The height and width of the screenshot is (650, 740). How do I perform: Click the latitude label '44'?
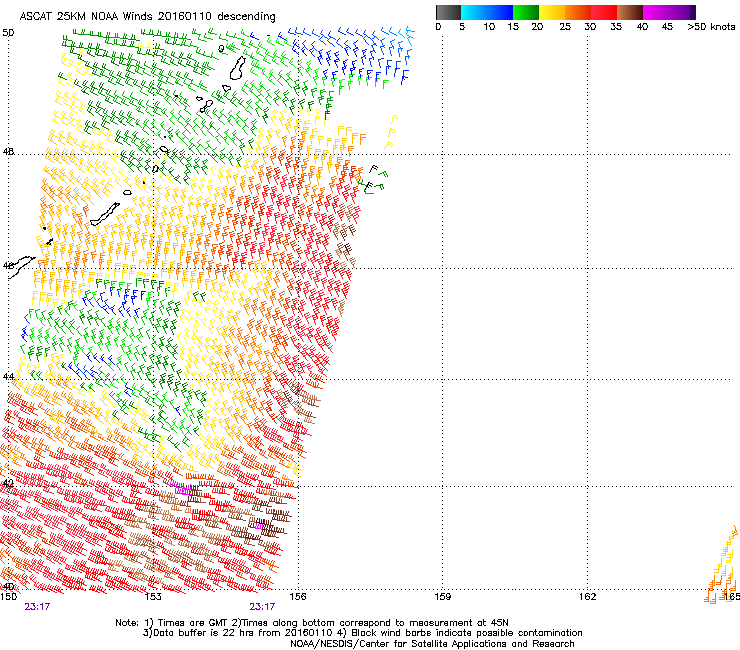8,377
